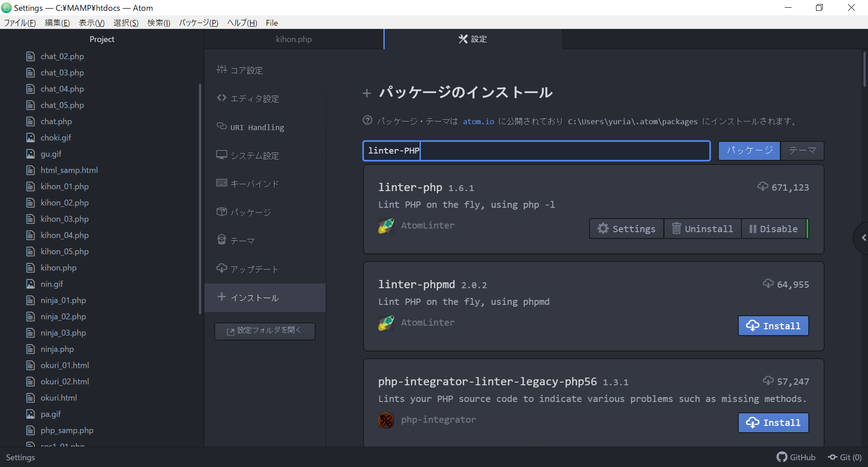This screenshot has width=868, height=467.
Task: Open the ファイル(F) menu
Action: 20,23
